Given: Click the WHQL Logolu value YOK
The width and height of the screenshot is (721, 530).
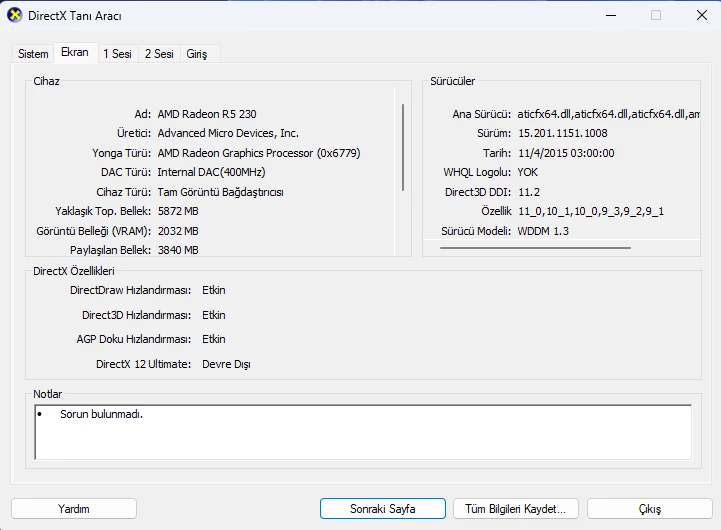Looking at the screenshot, I should 527,172.
